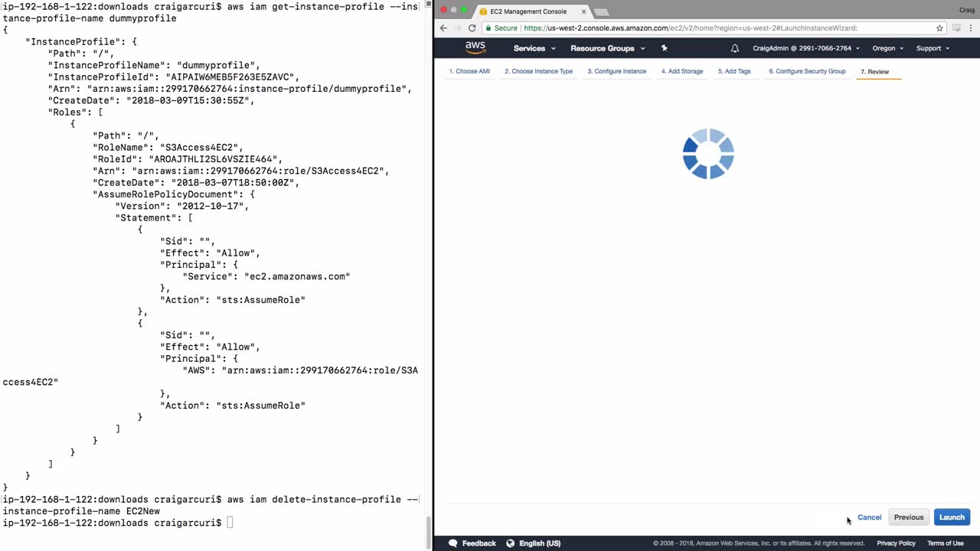Click the Chrome profile name Craig
980x551 pixels.
point(967,10)
